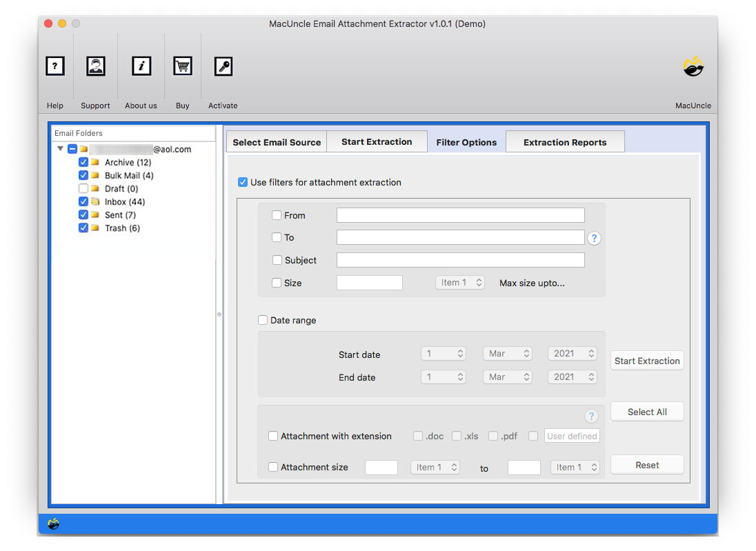Screen dimensions: 756x551
Task: Open the Start date month dropdown
Action: pos(507,354)
